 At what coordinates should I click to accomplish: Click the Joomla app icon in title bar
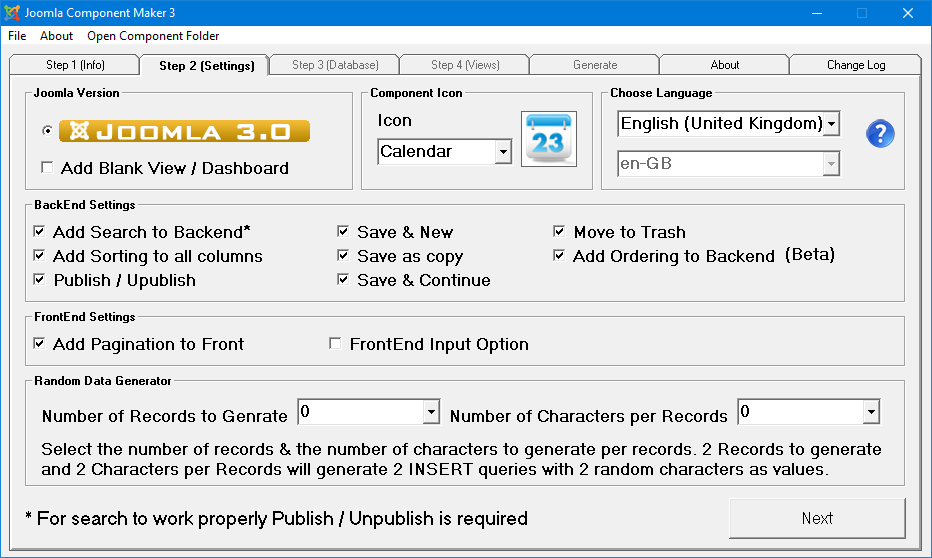point(12,12)
